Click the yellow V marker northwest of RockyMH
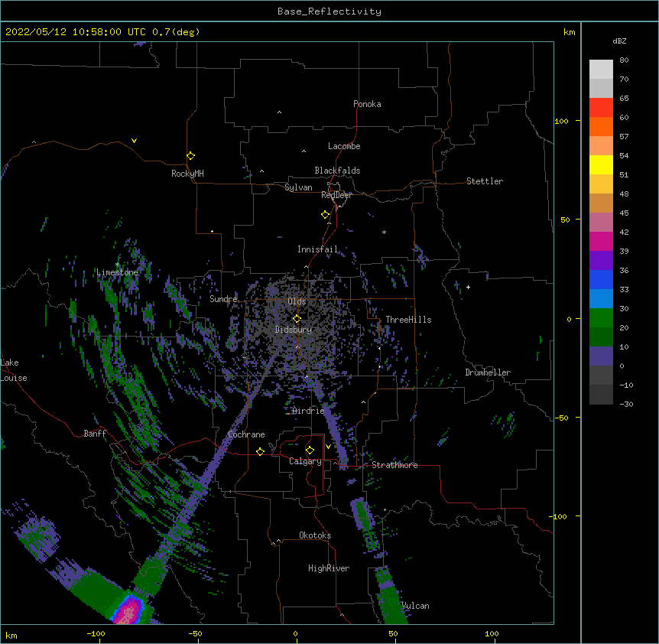The image size is (659, 644). (134, 141)
